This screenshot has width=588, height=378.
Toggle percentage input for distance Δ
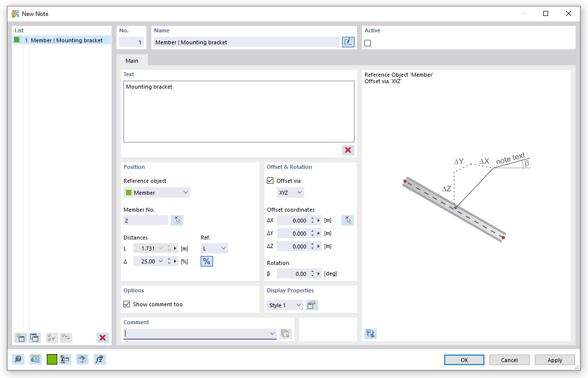(x=207, y=260)
